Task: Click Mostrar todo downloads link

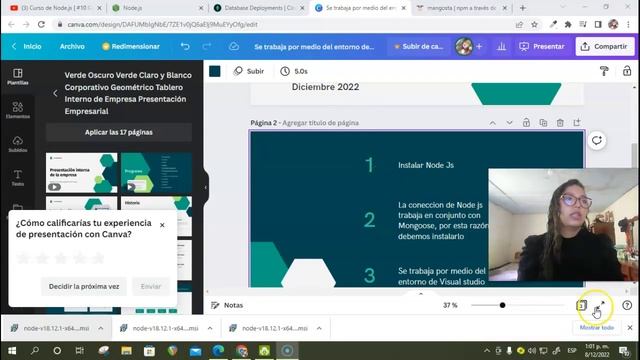Action: click(597, 328)
